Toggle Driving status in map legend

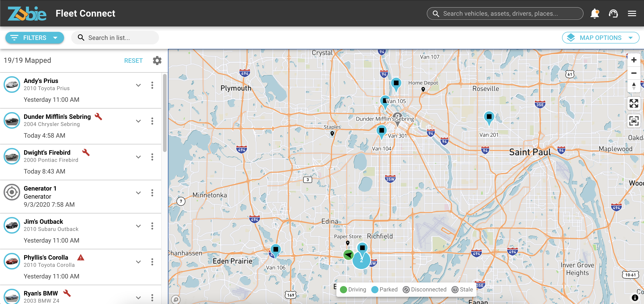(x=353, y=289)
